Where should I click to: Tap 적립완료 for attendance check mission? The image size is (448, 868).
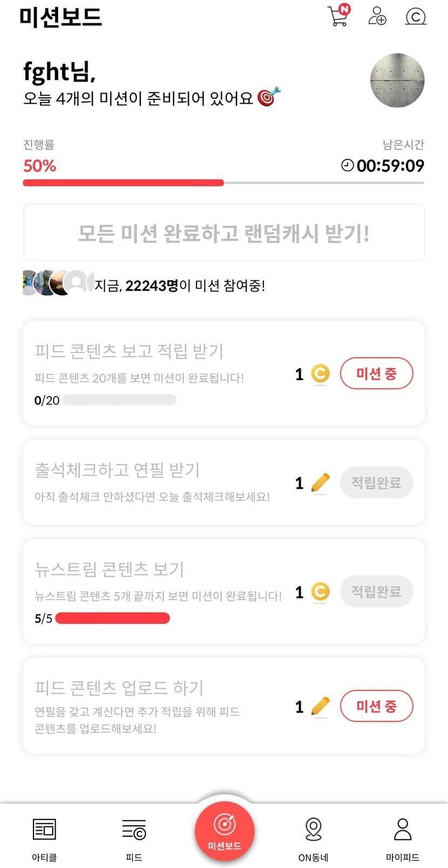click(376, 483)
